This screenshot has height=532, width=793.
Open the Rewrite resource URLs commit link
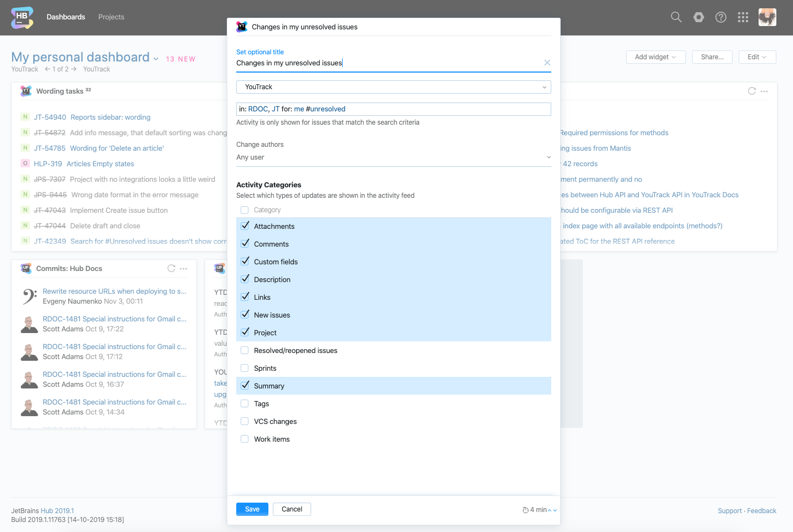coord(115,291)
